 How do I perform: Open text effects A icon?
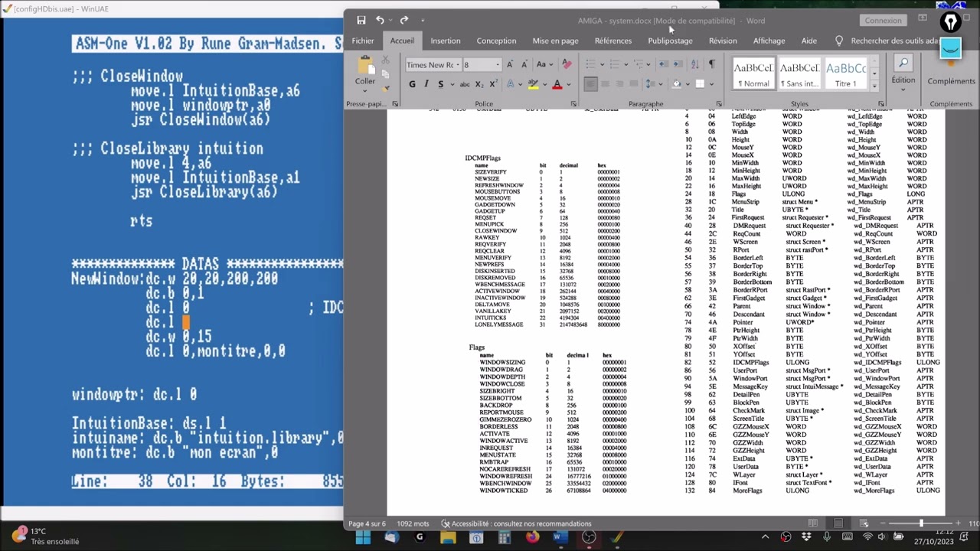pos(511,84)
